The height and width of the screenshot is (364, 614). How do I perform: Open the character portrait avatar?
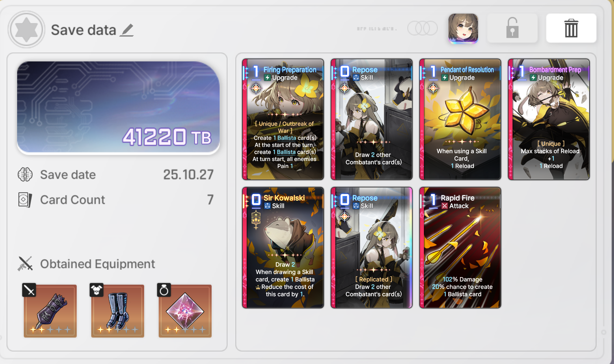(x=463, y=28)
